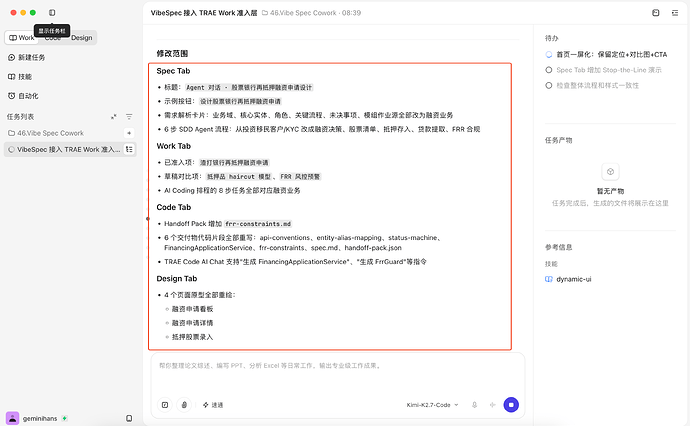
Task: Click the device icon in sidebar footer
Action: [x=129, y=418]
